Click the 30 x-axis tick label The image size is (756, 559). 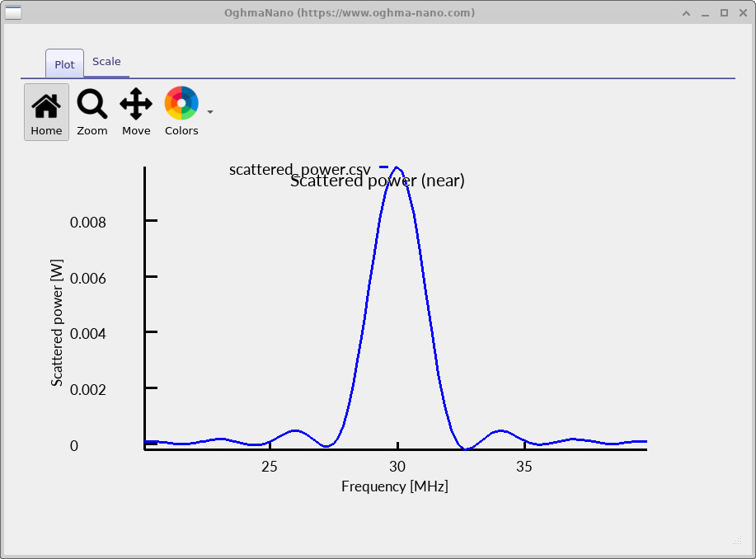tap(397, 467)
